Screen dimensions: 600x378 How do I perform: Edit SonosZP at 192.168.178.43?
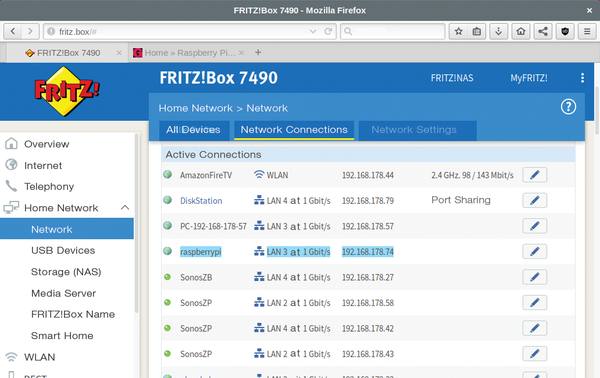535,354
